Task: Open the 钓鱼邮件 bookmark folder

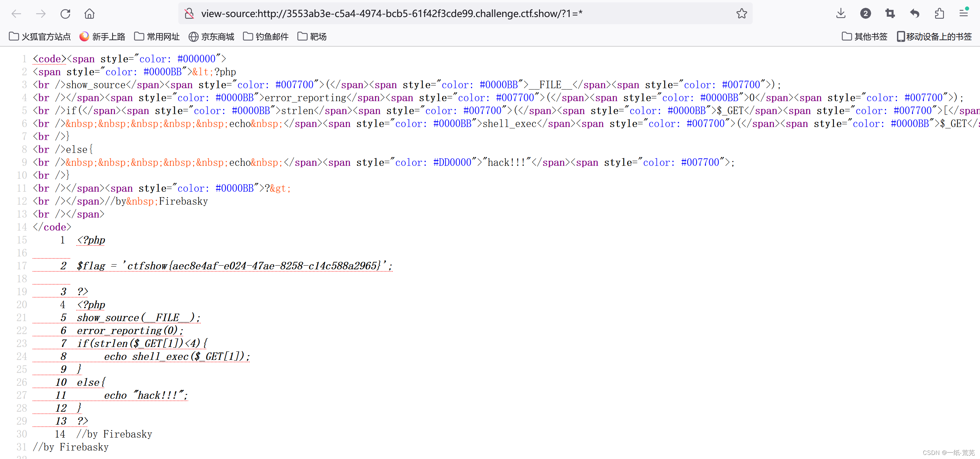Action: pos(266,36)
